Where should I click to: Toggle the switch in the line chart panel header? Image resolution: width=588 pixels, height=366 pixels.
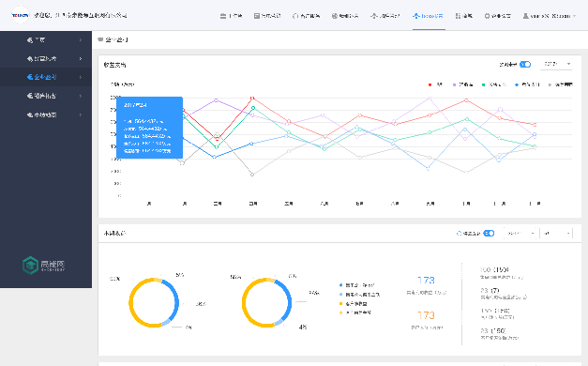(525, 64)
